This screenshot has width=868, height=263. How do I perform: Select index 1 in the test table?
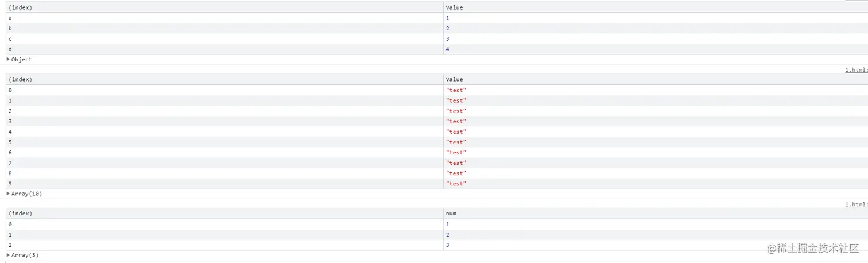pos(10,100)
